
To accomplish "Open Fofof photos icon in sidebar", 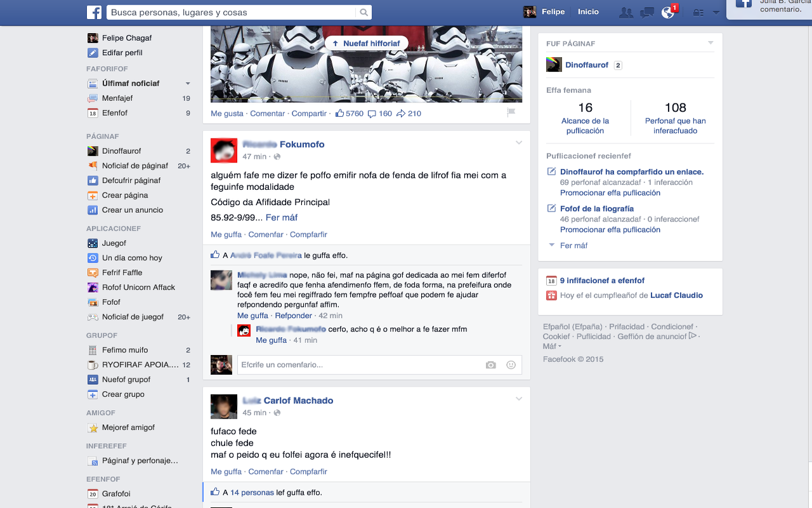I will [x=93, y=302].
